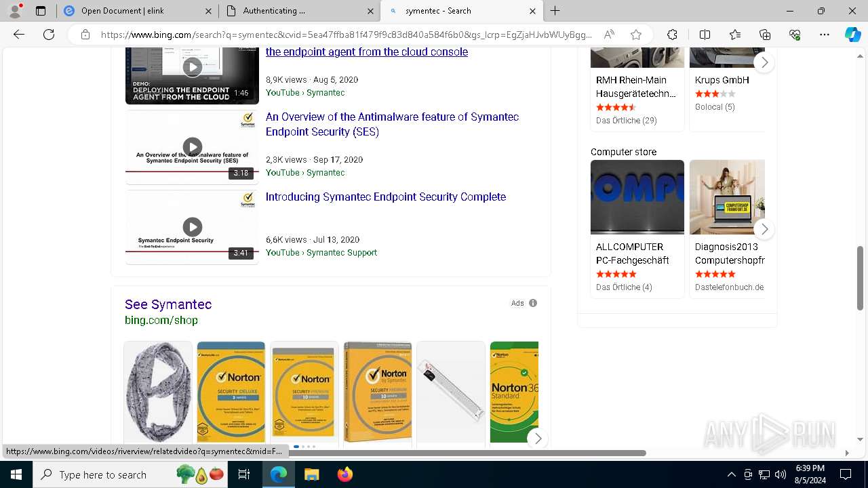Select the symentec - Search tab
This screenshot has width=868, height=488.
pos(461,11)
